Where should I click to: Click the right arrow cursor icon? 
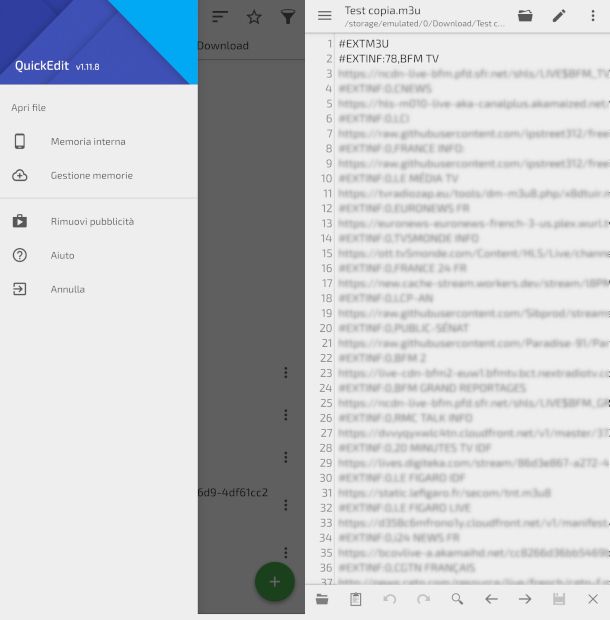coord(525,599)
